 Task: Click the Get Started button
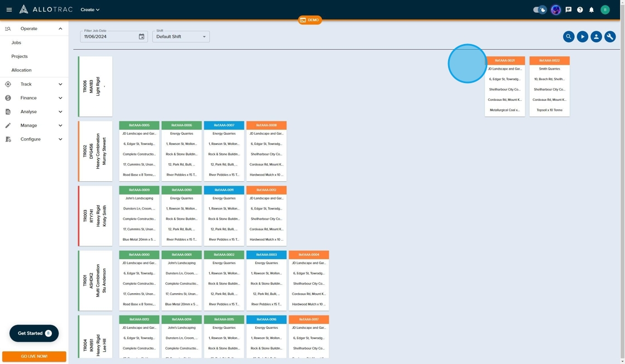34,333
